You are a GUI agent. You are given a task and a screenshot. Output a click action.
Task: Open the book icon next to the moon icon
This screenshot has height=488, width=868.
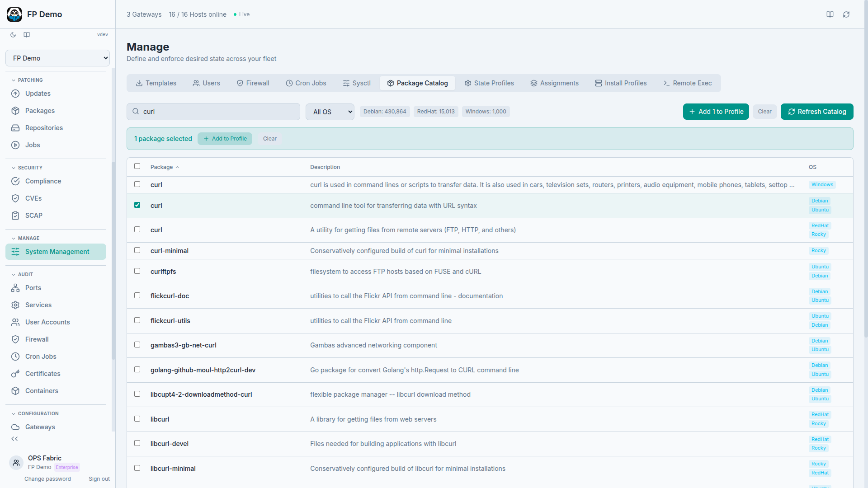(x=26, y=35)
